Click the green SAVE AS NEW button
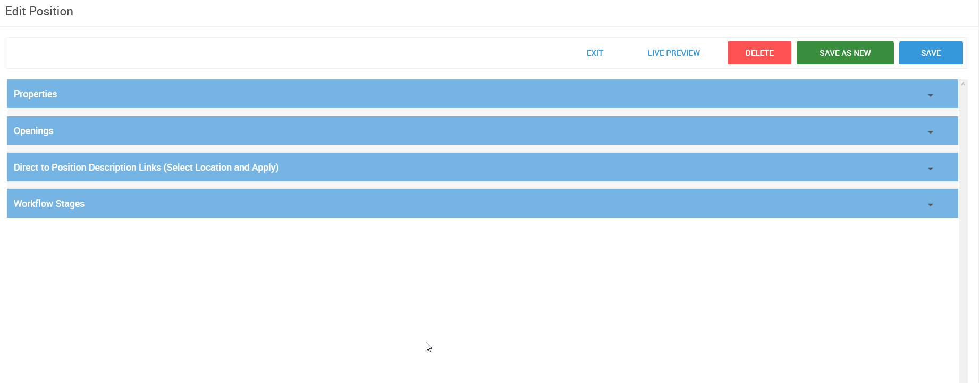The height and width of the screenshot is (383, 980). pyautogui.click(x=845, y=53)
